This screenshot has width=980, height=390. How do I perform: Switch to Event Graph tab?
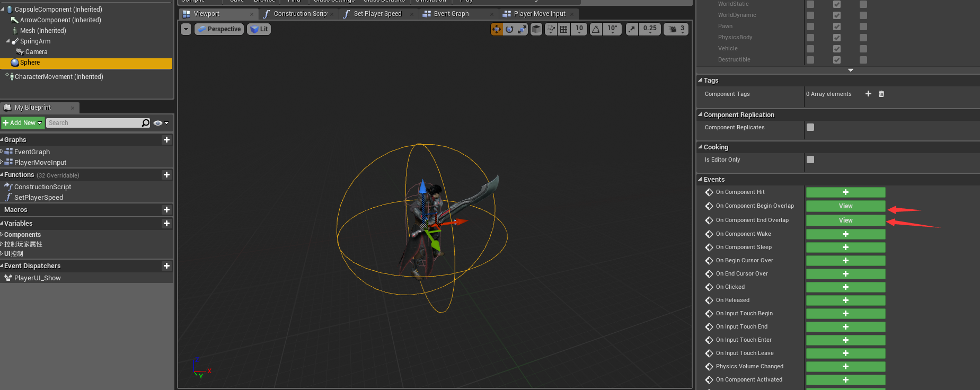pos(458,14)
